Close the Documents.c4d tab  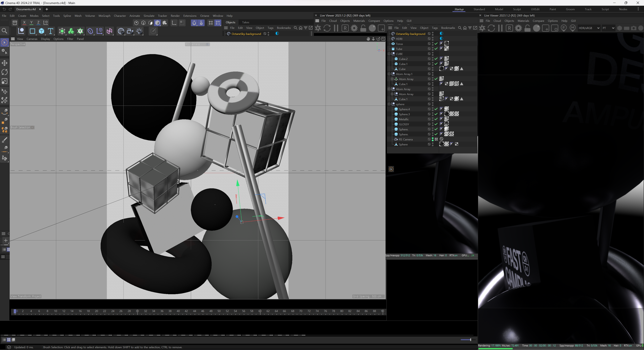click(x=40, y=9)
